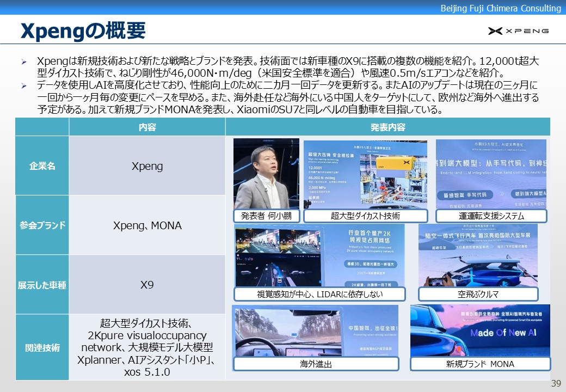
Task: Open the flying car photo
Action: 478,255
